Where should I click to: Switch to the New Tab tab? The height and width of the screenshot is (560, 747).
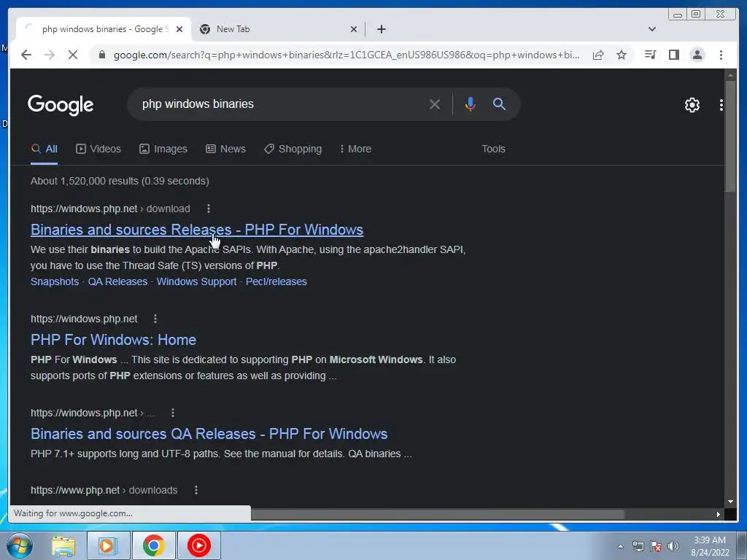click(278, 29)
